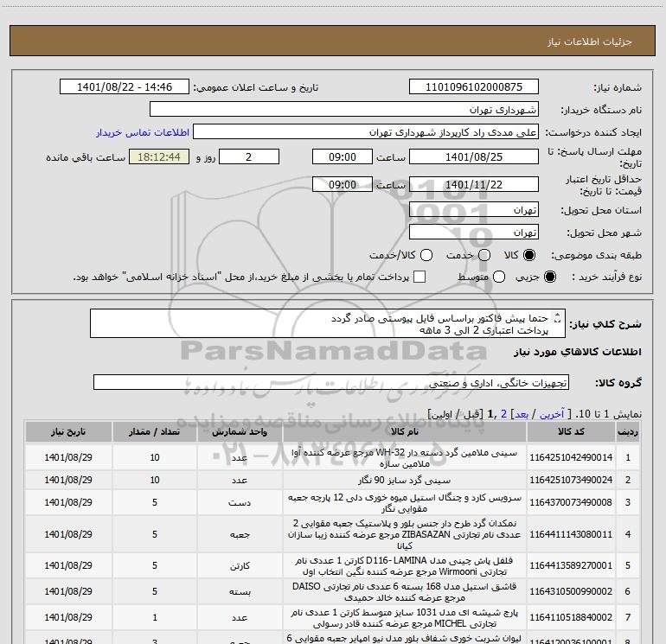The width and height of the screenshot is (666, 644).
Task: Click the response deadline date 1401/08/25 field
Action: (474, 156)
